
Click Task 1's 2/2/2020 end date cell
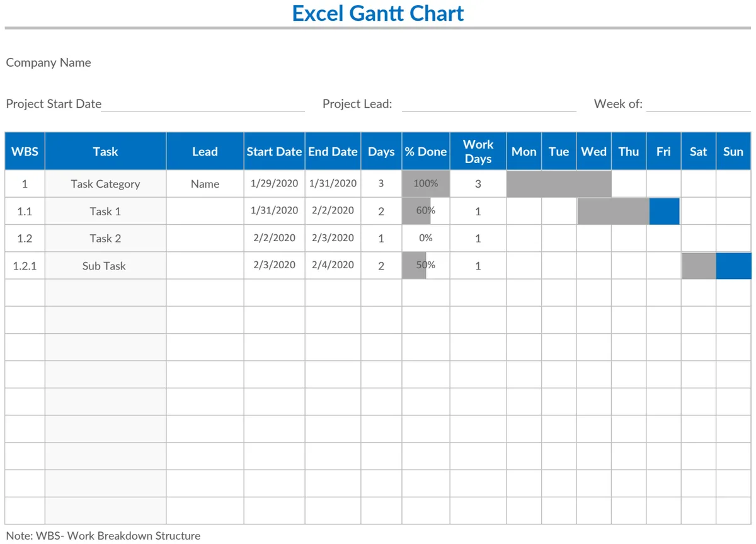point(333,210)
